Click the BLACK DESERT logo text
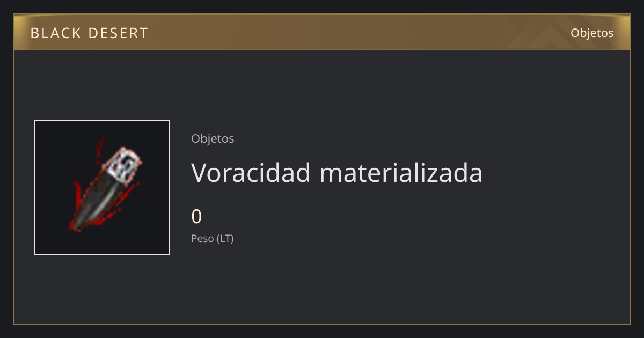This screenshot has height=338, width=644. 89,33
